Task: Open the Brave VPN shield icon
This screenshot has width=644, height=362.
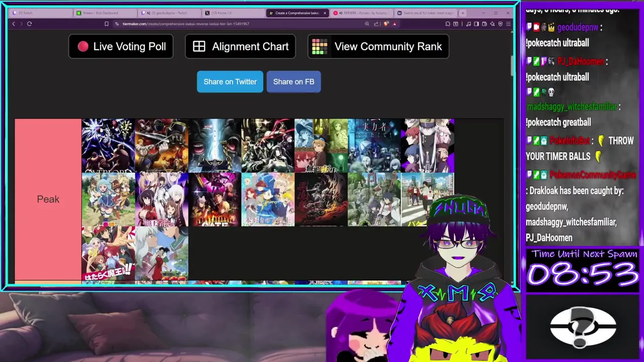Action: pyautogui.click(x=500, y=24)
